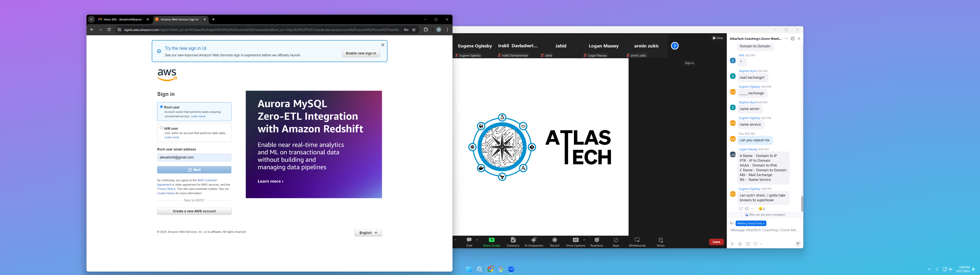The width and height of the screenshot is (980, 275).
Task: Expand the Meeting Group Chat recipient dropdown
Action: click(x=751, y=223)
